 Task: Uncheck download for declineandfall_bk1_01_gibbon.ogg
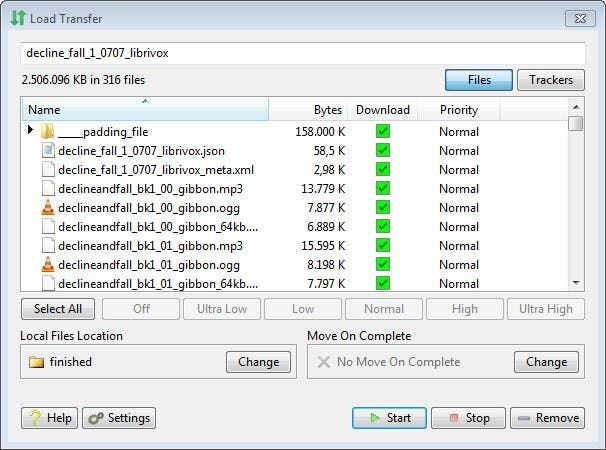(x=383, y=264)
